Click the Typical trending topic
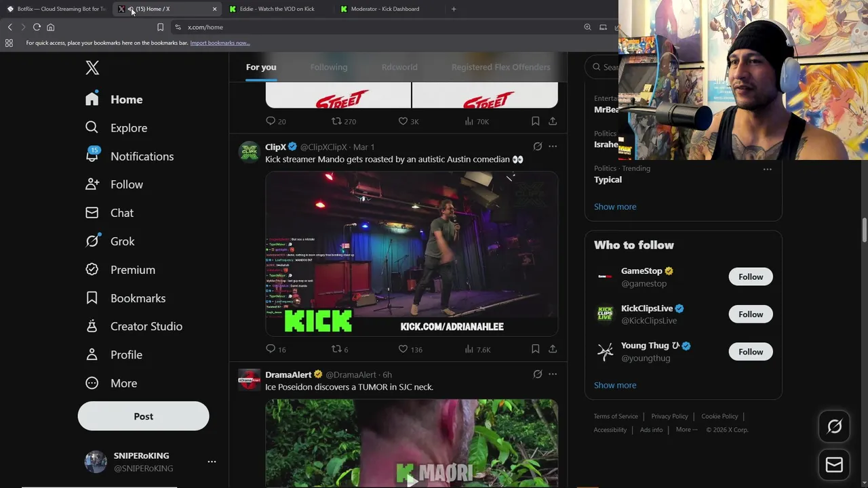This screenshot has width=868, height=488. (608, 180)
